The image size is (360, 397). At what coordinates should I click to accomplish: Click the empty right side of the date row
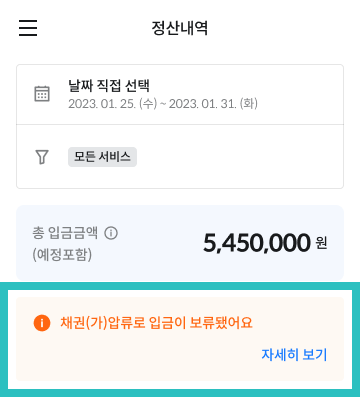click(300, 94)
